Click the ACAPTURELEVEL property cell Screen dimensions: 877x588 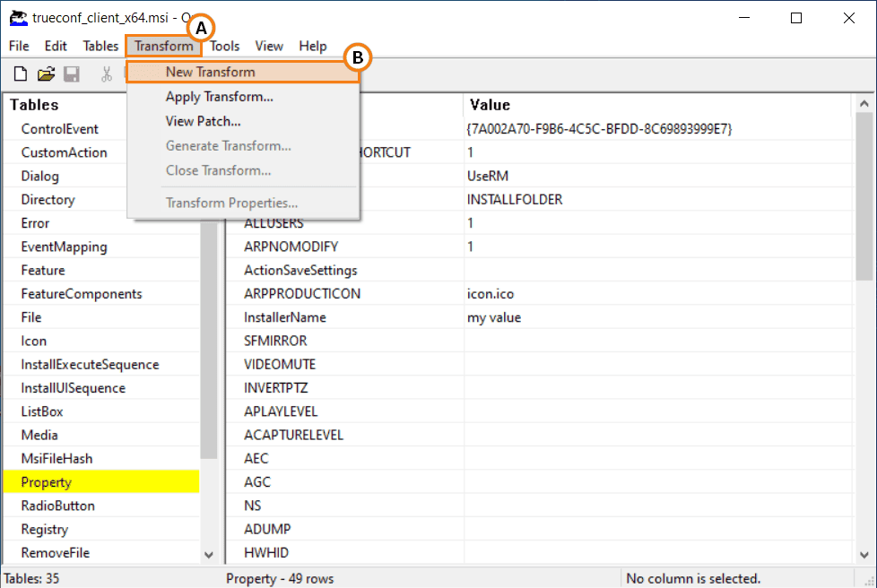tap(344, 435)
